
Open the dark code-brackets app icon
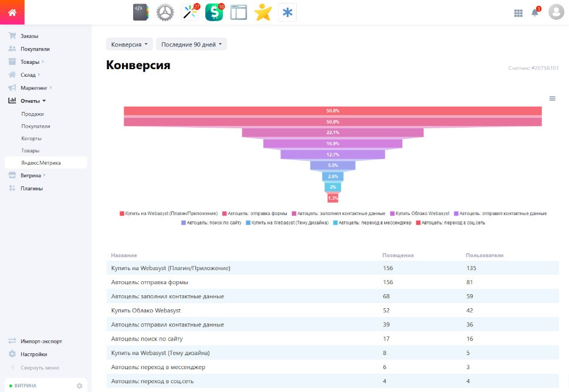click(x=141, y=12)
